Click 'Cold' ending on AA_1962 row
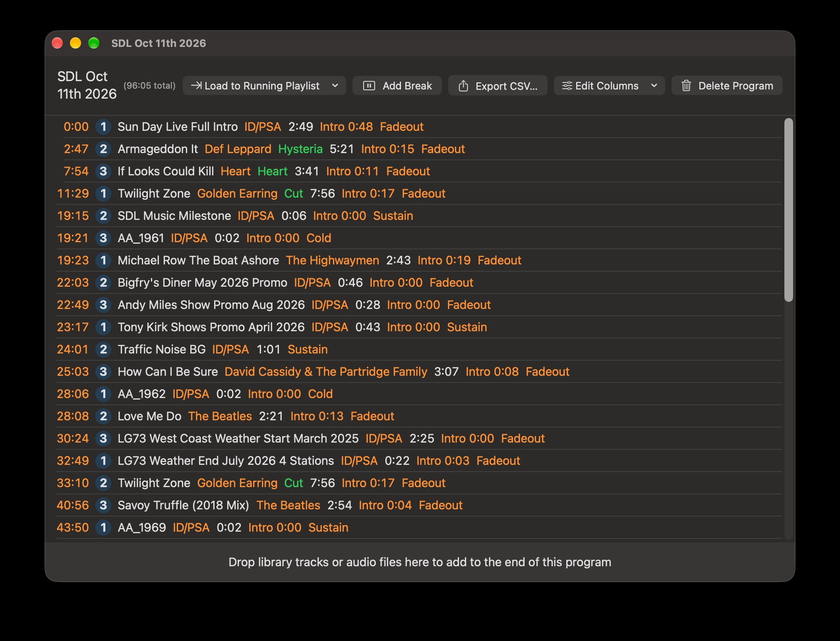Image resolution: width=840 pixels, height=641 pixels. 320,394
